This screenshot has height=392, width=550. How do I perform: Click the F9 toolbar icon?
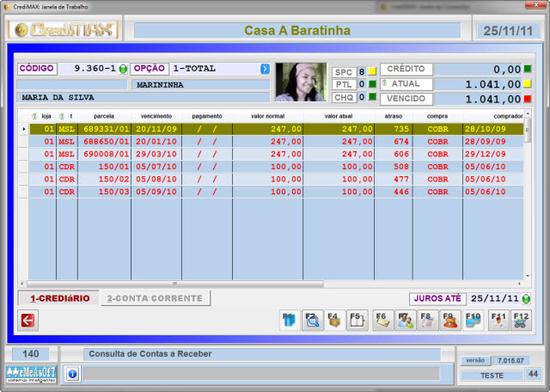click(451, 321)
